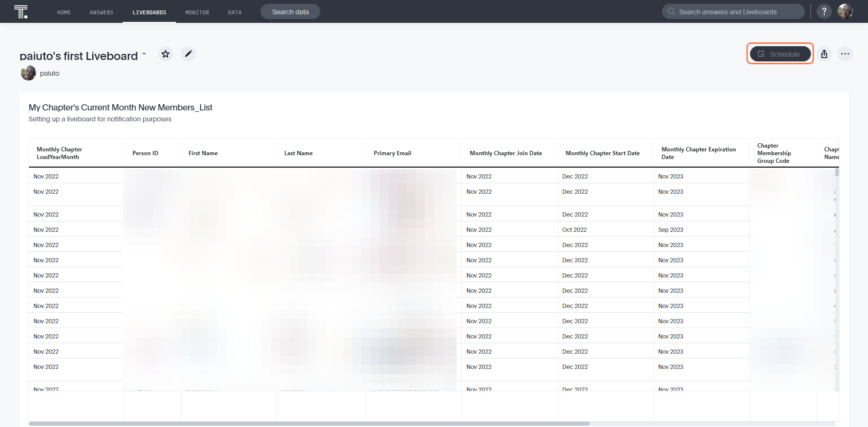Select the Liveboards tab

click(x=149, y=12)
